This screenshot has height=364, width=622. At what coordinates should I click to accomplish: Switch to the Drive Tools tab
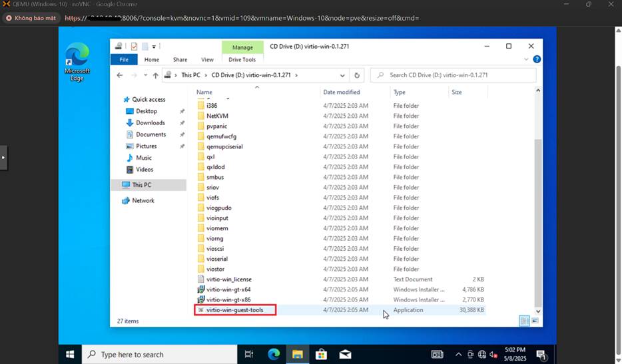coord(242,59)
